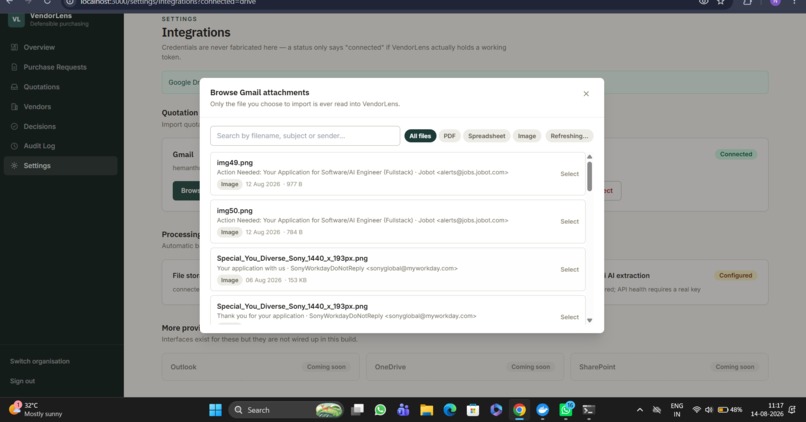Click the Wi-Fi icon in system tray
The width and height of the screenshot is (806, 422).
tap(697, 410)
